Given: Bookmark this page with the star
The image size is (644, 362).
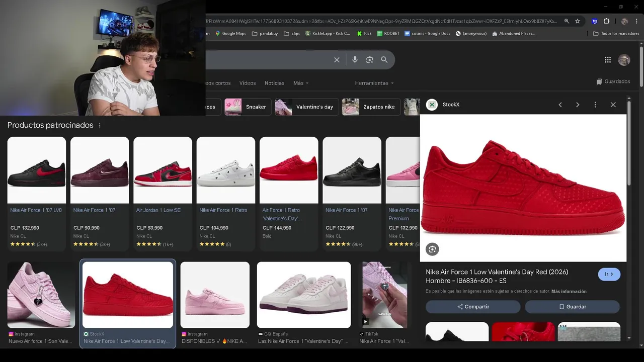Looking at the screenshot, I should [x=578, y=21].
